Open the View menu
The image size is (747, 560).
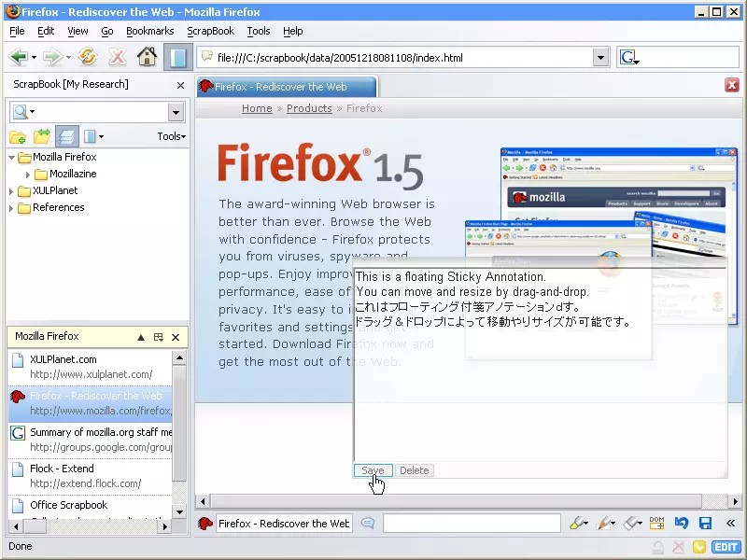(78, 31)
